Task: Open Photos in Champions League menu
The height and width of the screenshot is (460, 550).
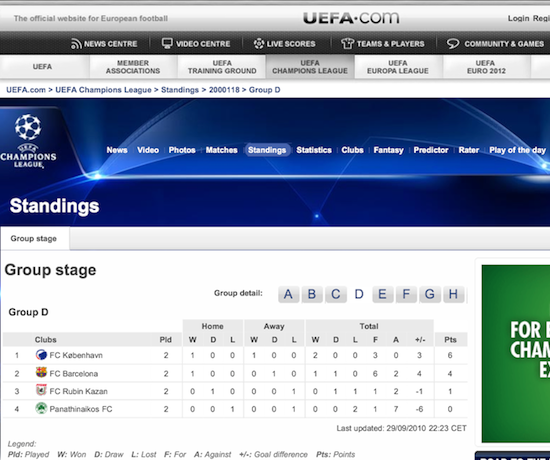Action: [x=182, y=150]
